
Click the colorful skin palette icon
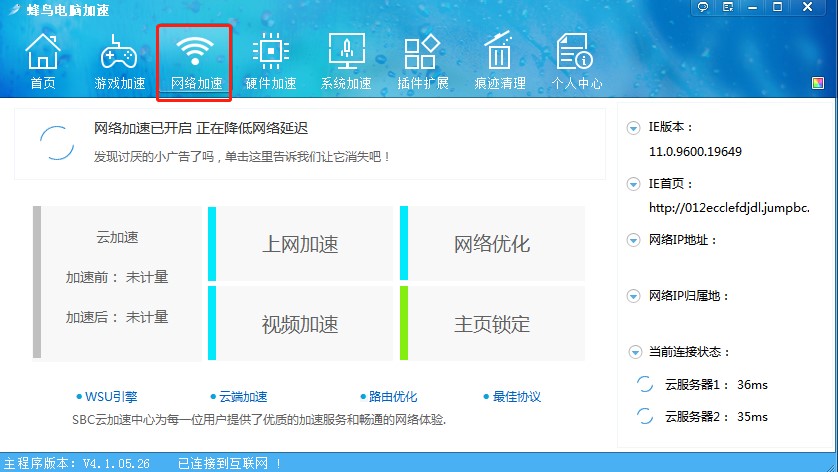(818, 83)
